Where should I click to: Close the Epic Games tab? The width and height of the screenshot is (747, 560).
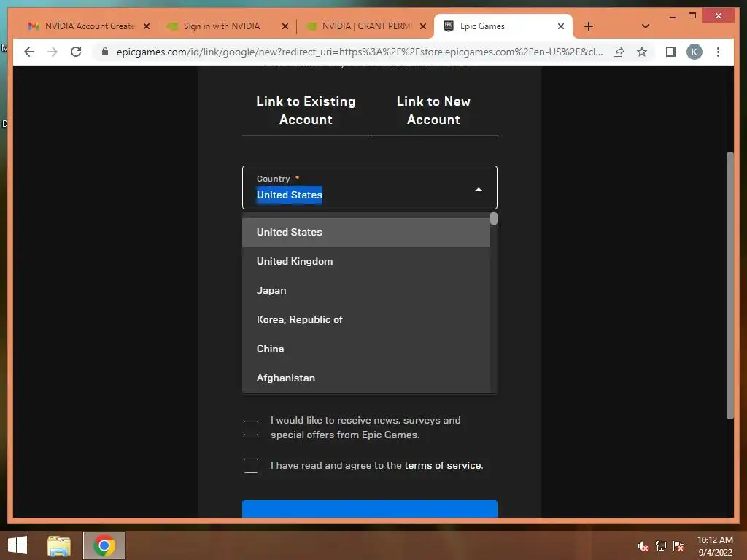coord(561,26)
